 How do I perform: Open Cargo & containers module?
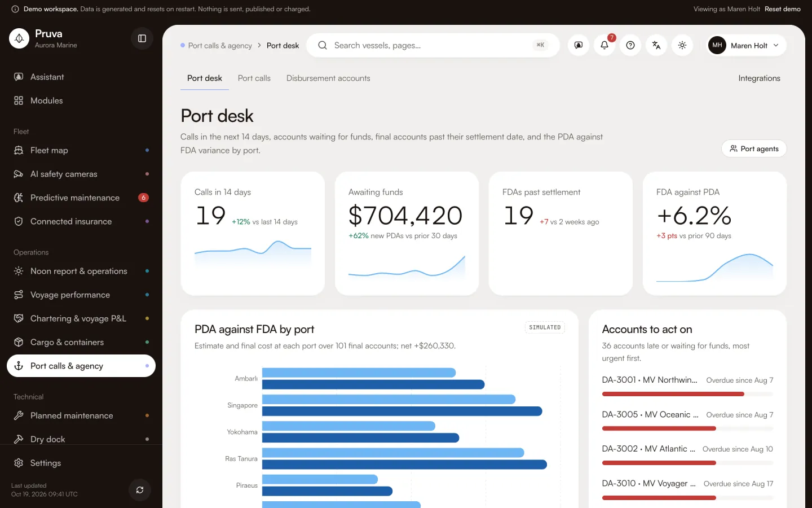click(x=81, y=342)
